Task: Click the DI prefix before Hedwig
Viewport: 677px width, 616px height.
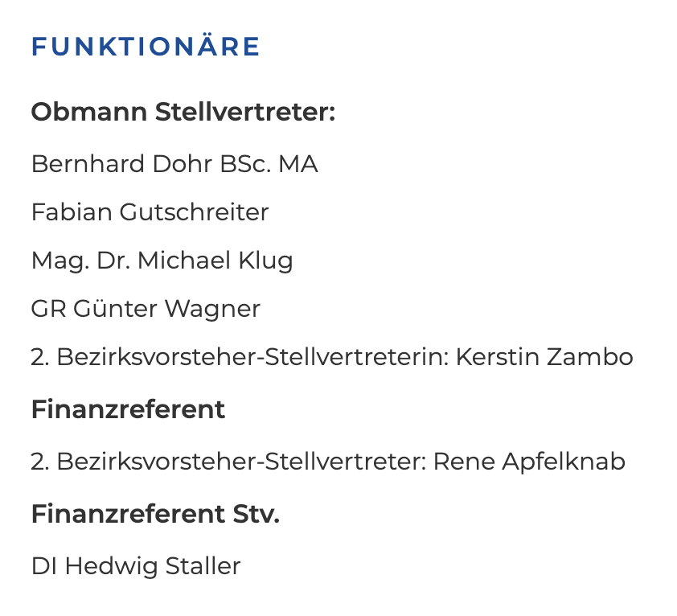Action: click(44, 566)
